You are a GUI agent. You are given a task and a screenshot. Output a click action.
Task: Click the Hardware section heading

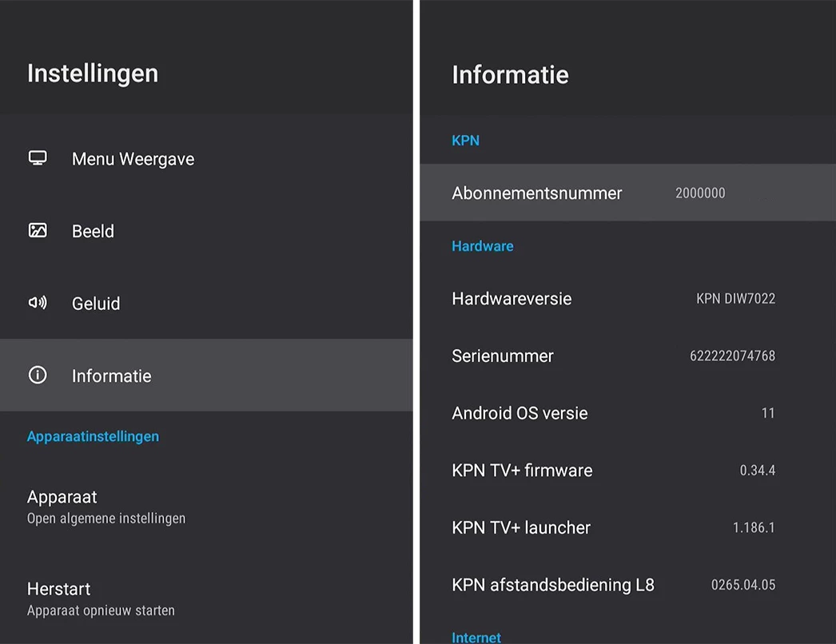(482, 246)
